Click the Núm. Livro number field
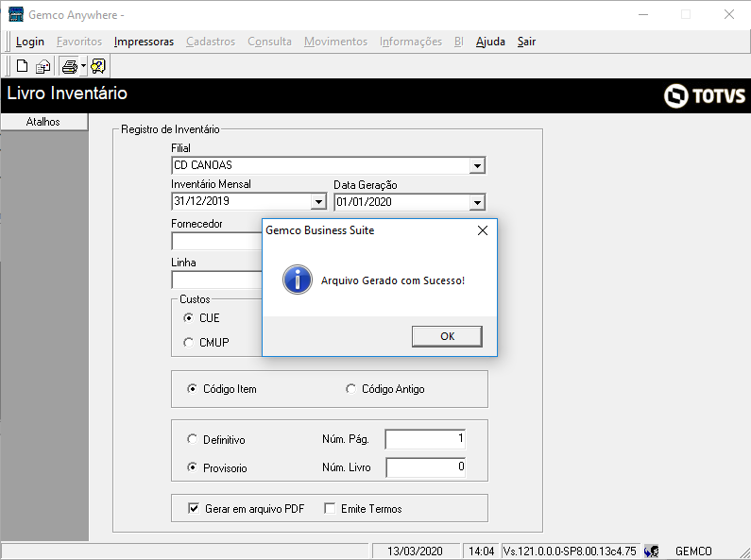This screenshot has width=751, height=560. coord(425,467)
